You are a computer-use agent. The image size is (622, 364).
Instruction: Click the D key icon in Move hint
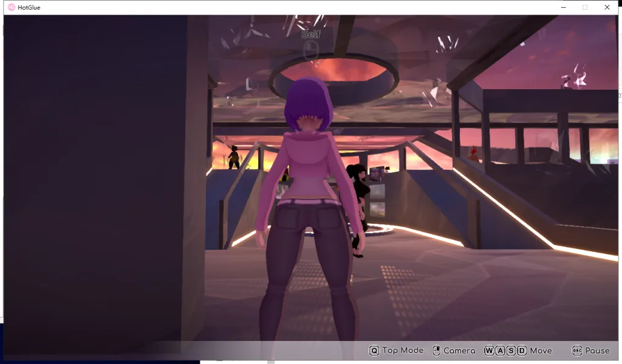coord(522,351)
